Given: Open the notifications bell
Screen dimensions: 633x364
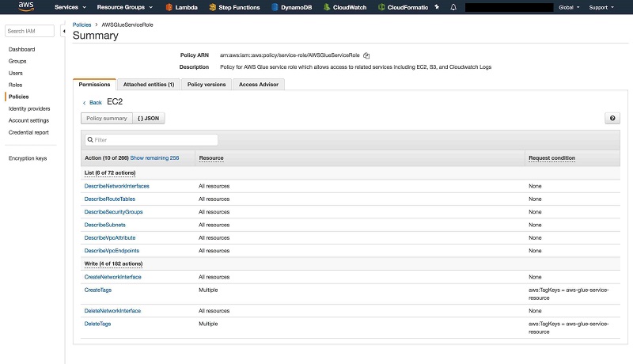Looking at the screenshot, I should click(453, 7).
